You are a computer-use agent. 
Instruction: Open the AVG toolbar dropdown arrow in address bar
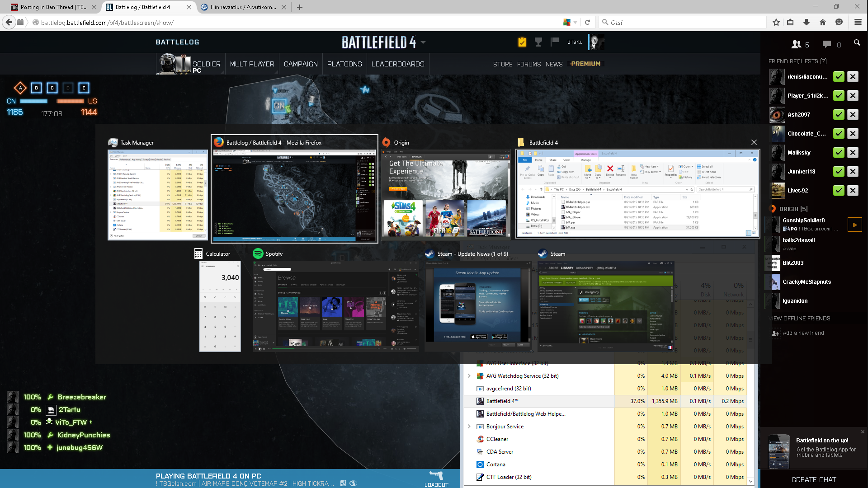coord(575,22)
